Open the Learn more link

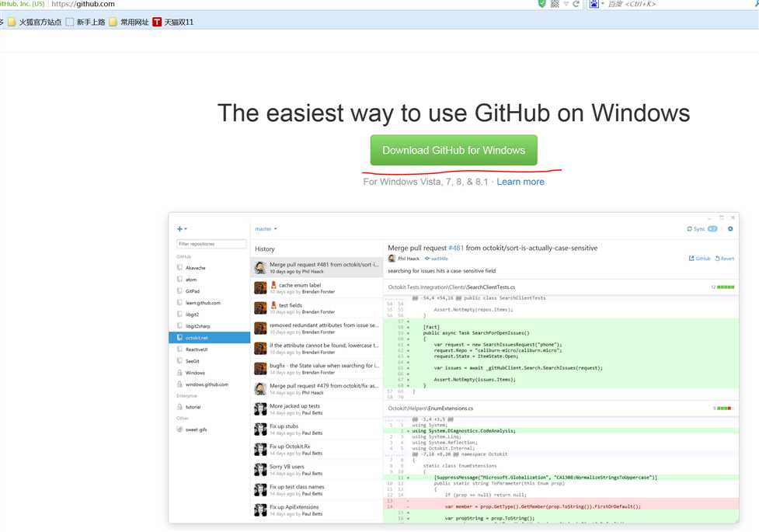tap(521, 182)
